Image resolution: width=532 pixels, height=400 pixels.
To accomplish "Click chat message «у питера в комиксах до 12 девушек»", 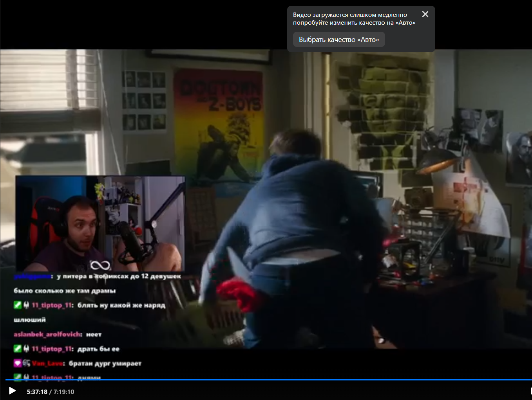I will 119,276.
